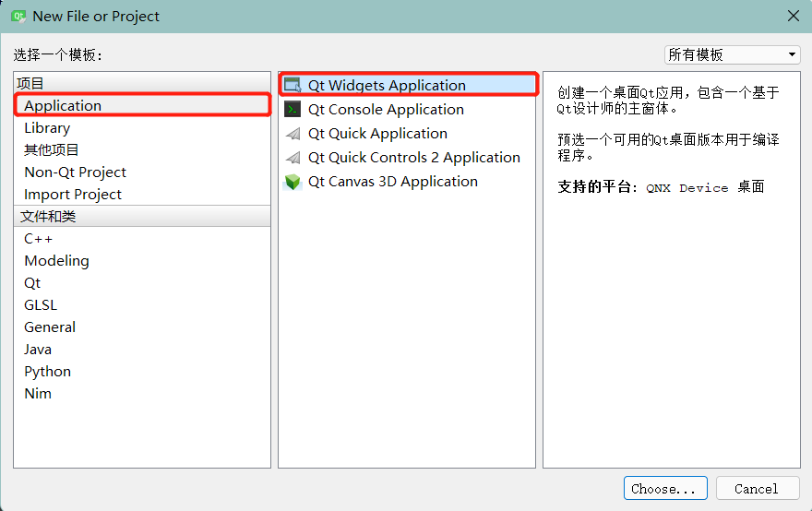Click the Qt Canvas 3D Application cube icon
Viewport: 812px width, 511px height.
(293, 182)
